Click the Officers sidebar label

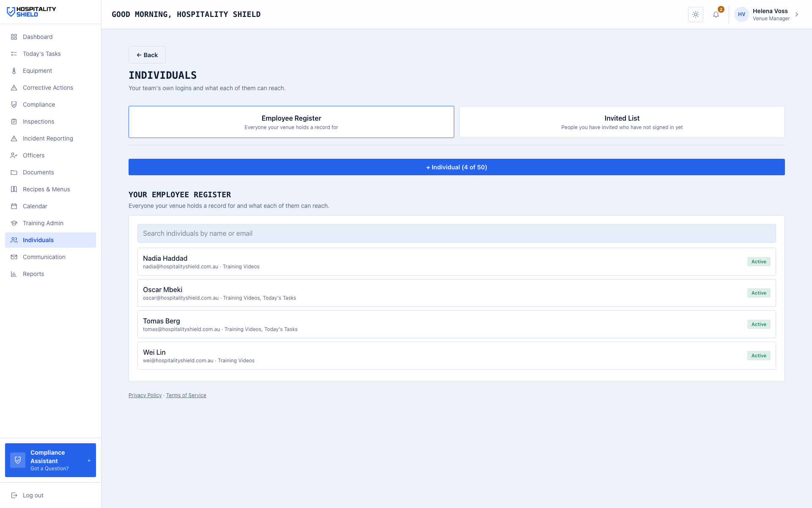[34, 155]
